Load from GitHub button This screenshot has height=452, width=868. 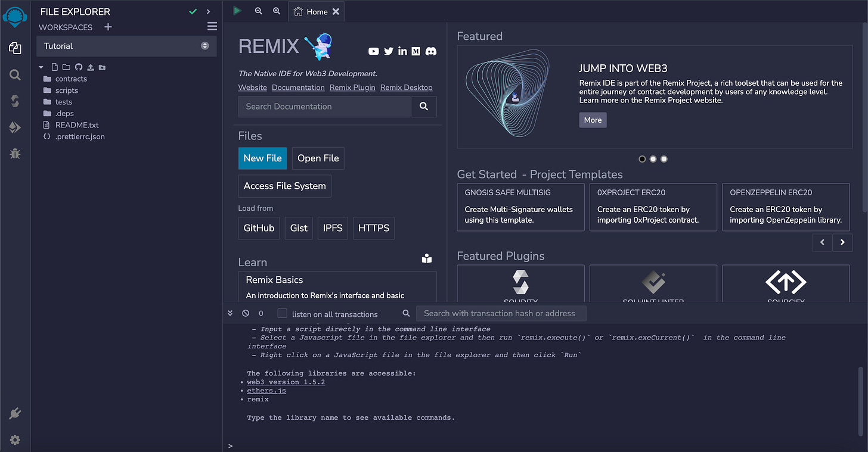pos(259,228)
